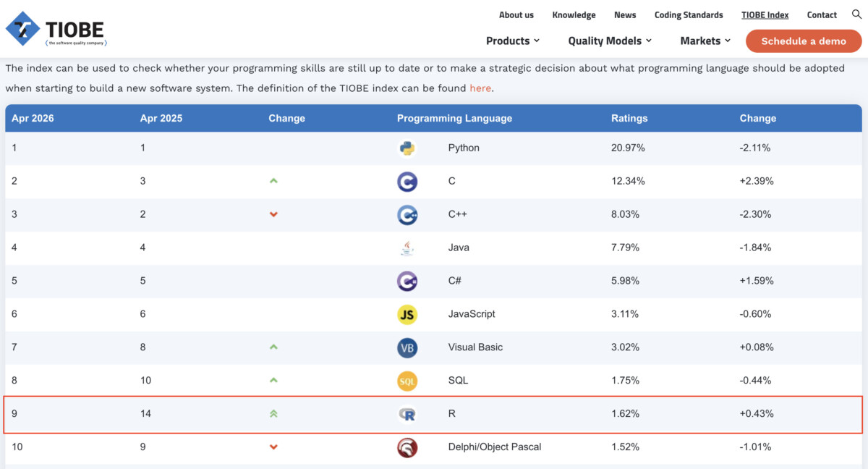This screenshot has height=469, width=868.
Task: Open the About us page
Action: tap(516, 14)
